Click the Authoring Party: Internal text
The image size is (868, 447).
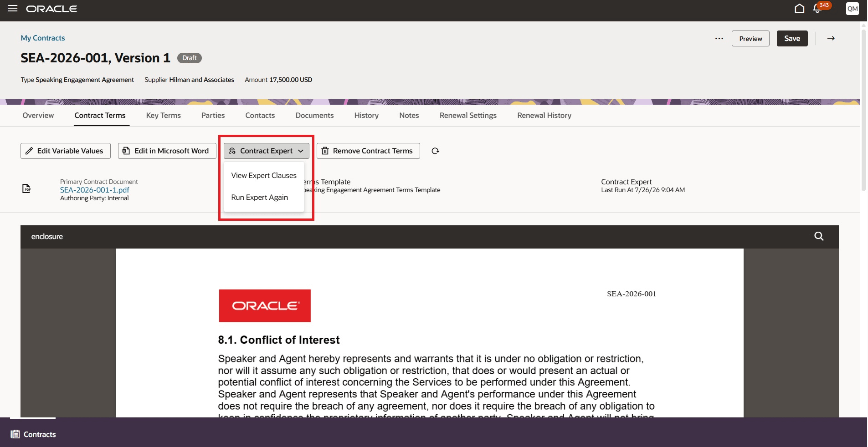pyautogui.click(x=94, y=198)
